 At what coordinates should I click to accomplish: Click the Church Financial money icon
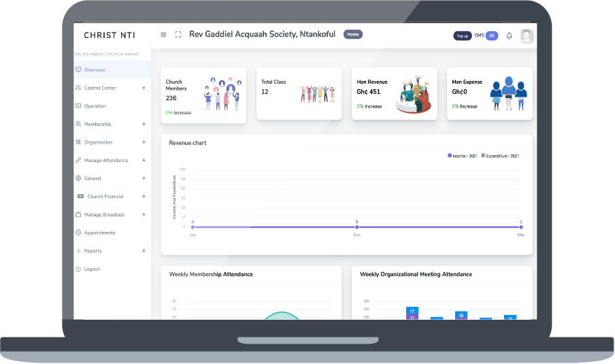(80, 197)
